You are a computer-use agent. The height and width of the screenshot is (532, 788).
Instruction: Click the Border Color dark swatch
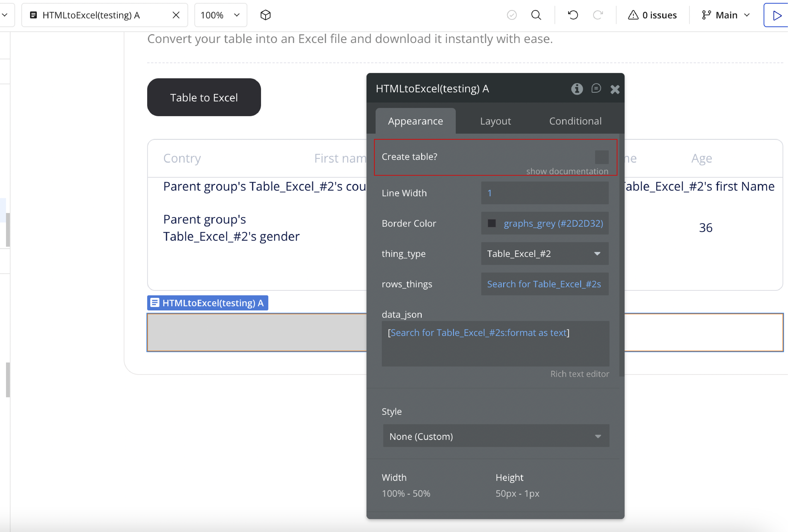pos(491,223)
